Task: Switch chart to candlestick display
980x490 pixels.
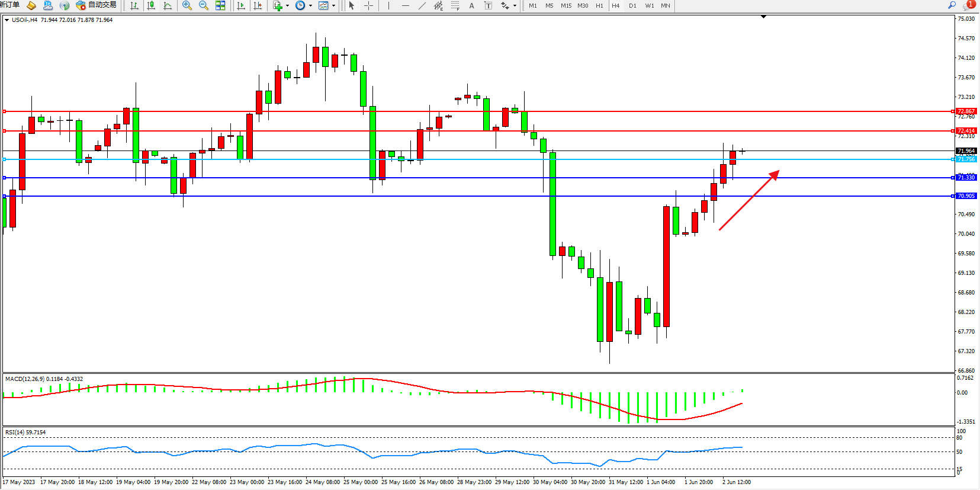Action: pyautogui.click(x=151, y=5)
